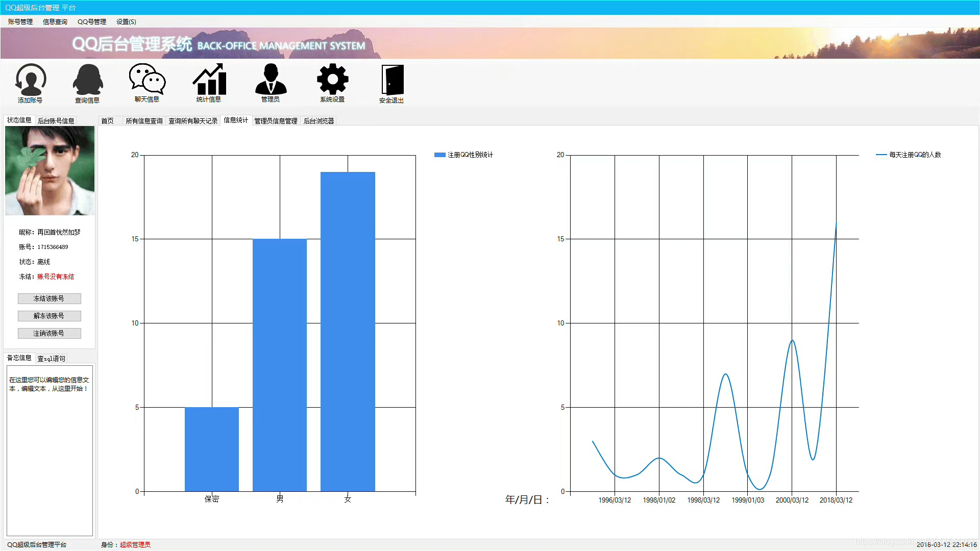Click the 1998/01/02 axis date label
980x551 pixels.
click(659, 500)
